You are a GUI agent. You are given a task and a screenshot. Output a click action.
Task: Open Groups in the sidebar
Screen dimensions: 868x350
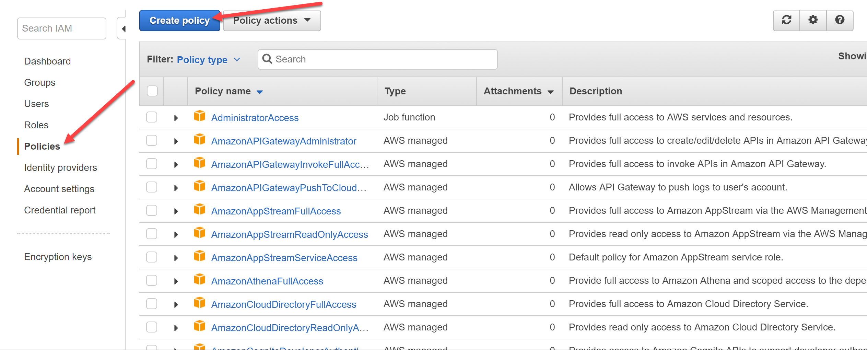(x=39, y=83)
